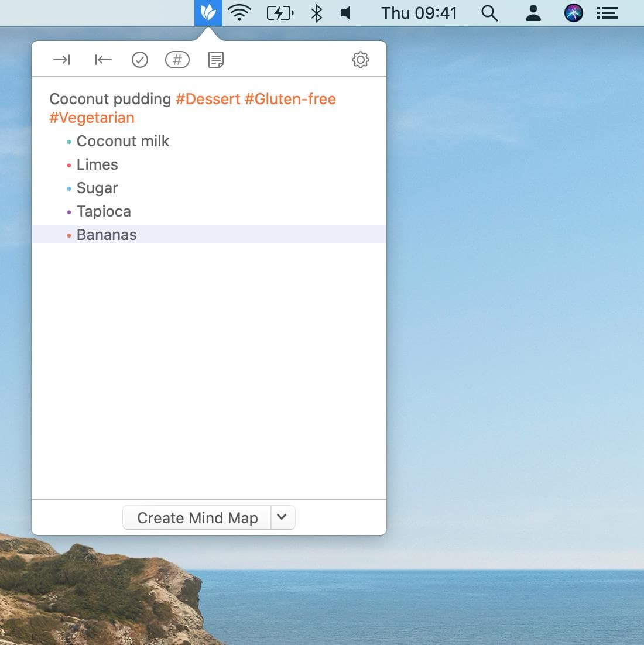Click the purple bullet beside Tapioca
Screen dimensions: 644x645
tap(70, 211)
